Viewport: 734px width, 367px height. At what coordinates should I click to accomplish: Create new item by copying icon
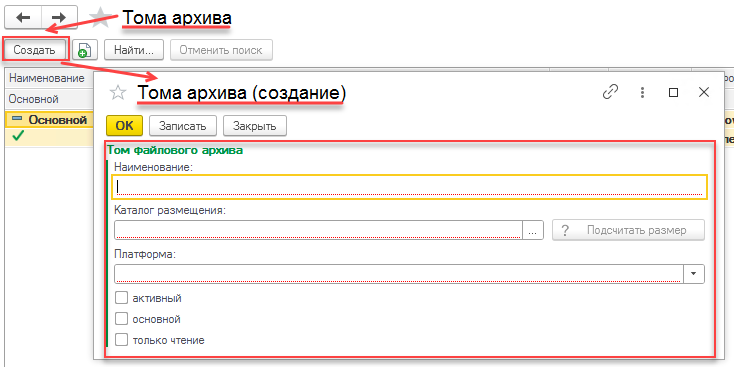tap(85, 50)
